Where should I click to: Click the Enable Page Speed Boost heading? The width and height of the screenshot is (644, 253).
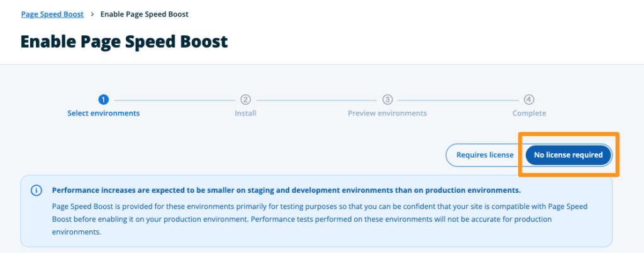point(124,41)
